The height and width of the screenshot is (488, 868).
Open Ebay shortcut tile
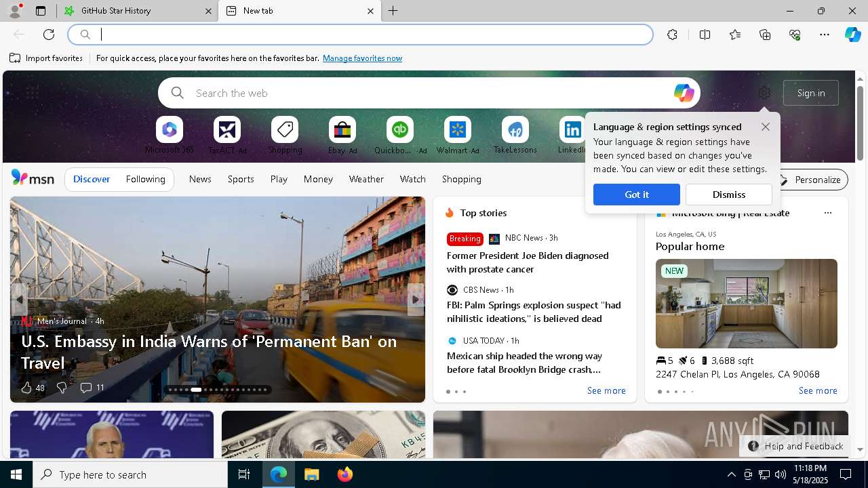click(342, 136)
